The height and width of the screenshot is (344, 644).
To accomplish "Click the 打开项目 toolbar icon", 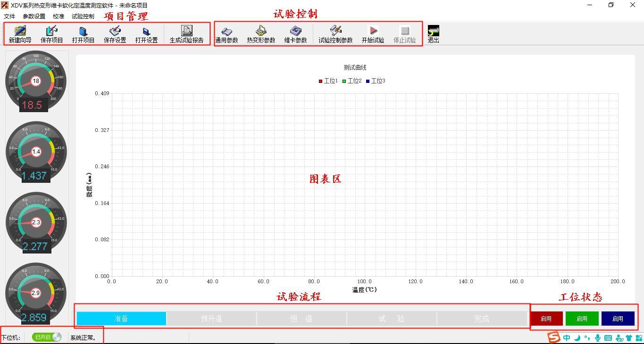I will pos(83,34).
